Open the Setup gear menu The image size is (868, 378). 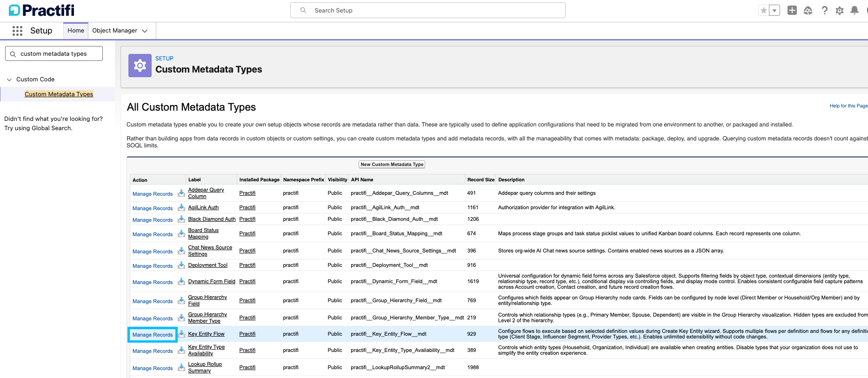(x=840, y=10)
